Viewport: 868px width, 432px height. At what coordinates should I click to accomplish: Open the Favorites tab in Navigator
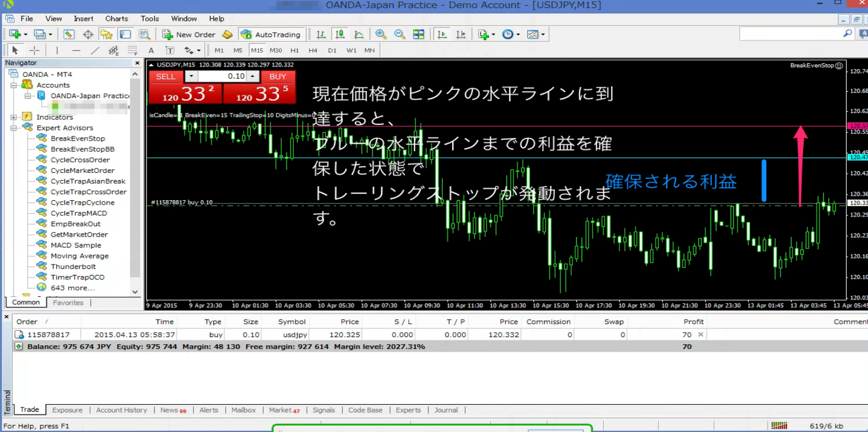(68, 303)
